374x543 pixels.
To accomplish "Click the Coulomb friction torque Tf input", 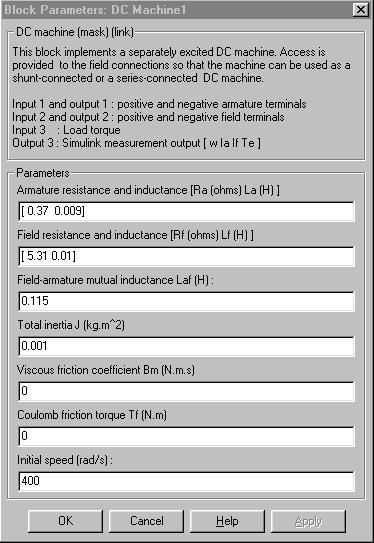I will [x=186, y=436].
